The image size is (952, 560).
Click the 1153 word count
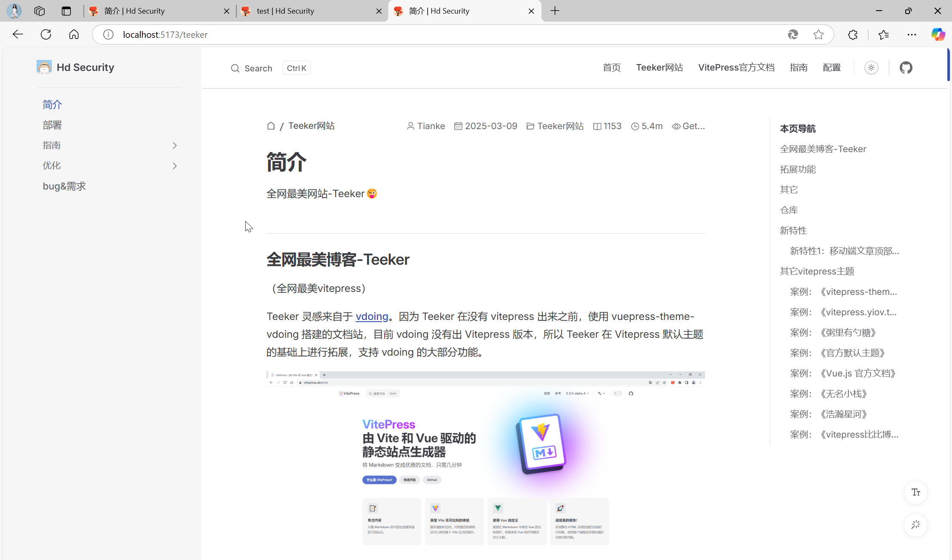[x=612, y=126]
